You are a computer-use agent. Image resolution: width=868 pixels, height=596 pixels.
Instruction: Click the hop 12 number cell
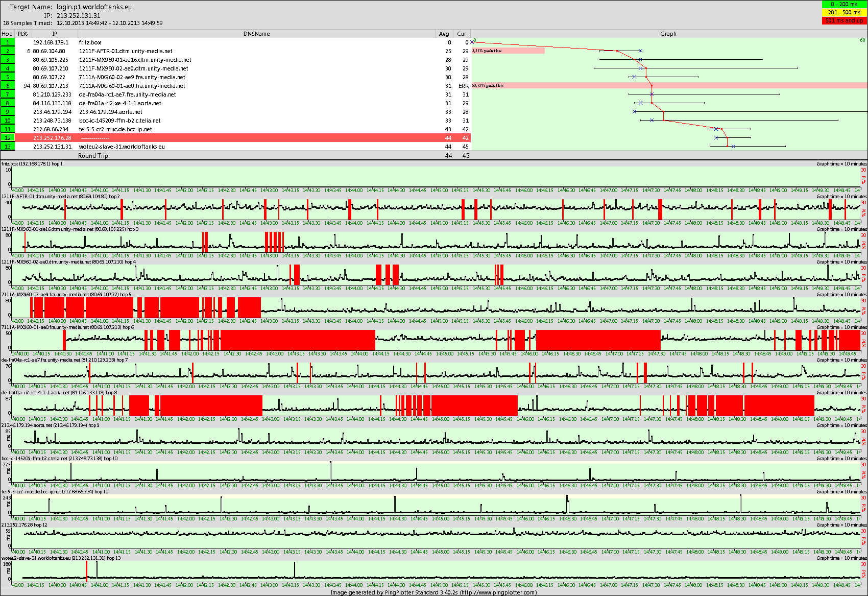coord(8,138)
